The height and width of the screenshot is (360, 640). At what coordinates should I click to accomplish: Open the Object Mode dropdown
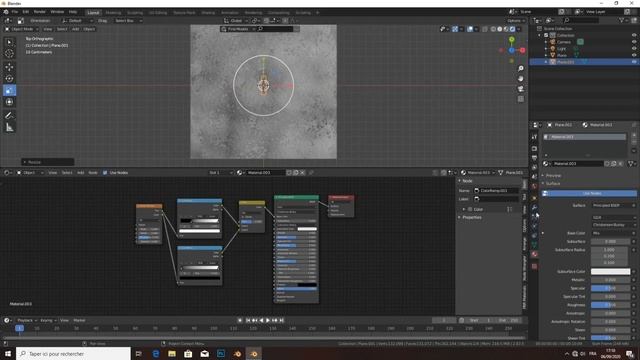click(x=22, y=29)
